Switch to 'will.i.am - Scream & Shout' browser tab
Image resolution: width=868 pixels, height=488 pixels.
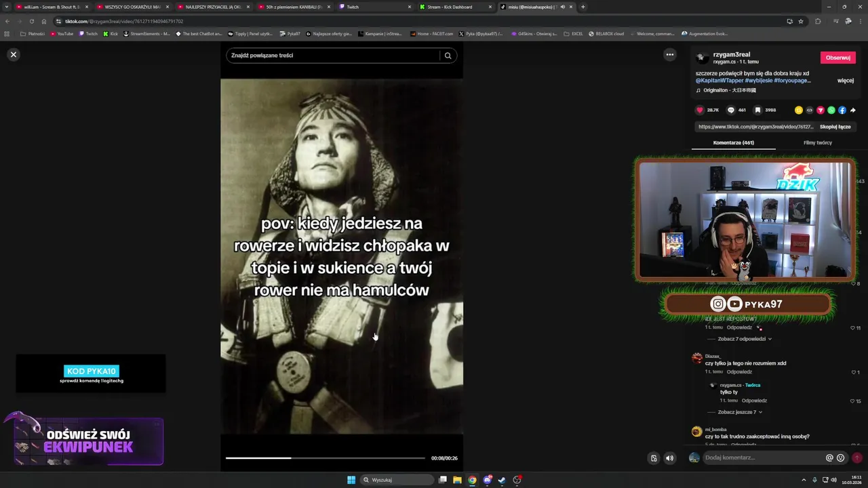(x=52, y=7)
